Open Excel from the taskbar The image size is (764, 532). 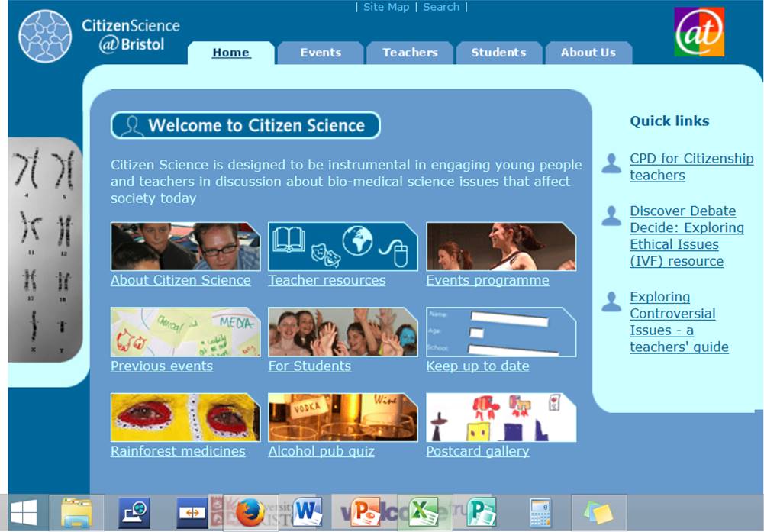click(x=422, y=512)
